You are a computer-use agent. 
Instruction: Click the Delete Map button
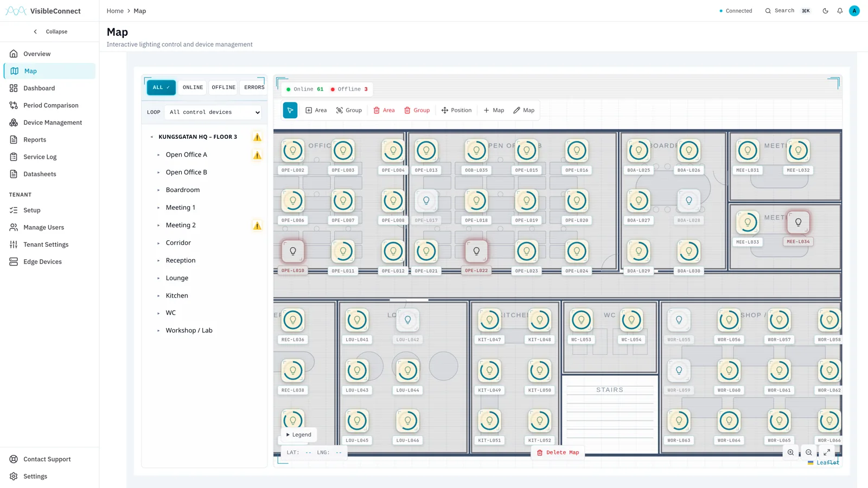[558, 452]
